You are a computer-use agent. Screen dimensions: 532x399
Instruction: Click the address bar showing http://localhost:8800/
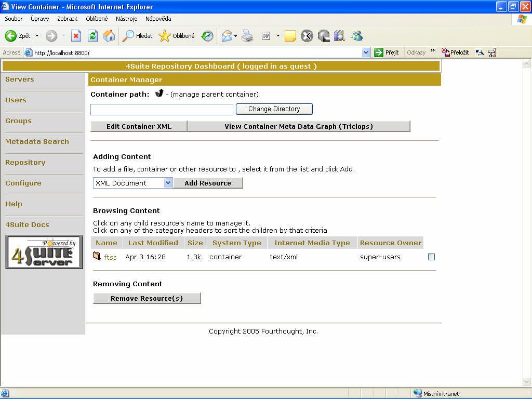[x=197, y=52]
